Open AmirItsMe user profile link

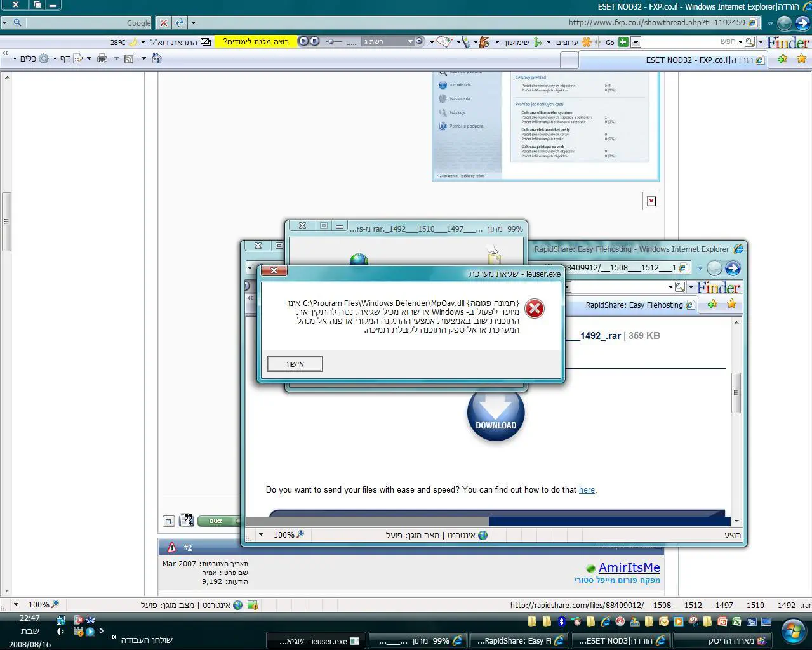[x=629, y=567]
